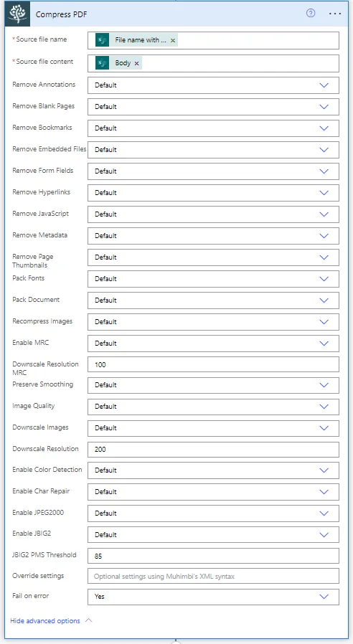Open the Remove Annotations dropdown
This screenshot has width=353, height=644.
[x=213, y=85]
